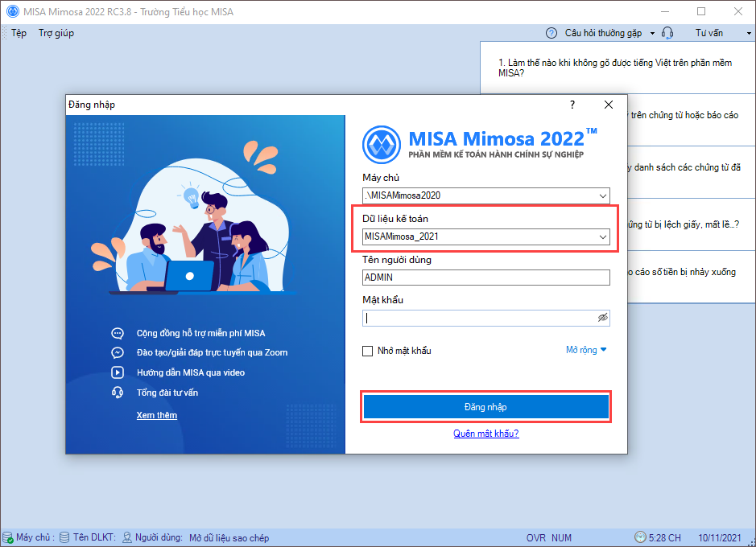Click the Quên mật khẩu? link
The height and width of the screenshot is (547, 756).
click(x=486, y=434)
